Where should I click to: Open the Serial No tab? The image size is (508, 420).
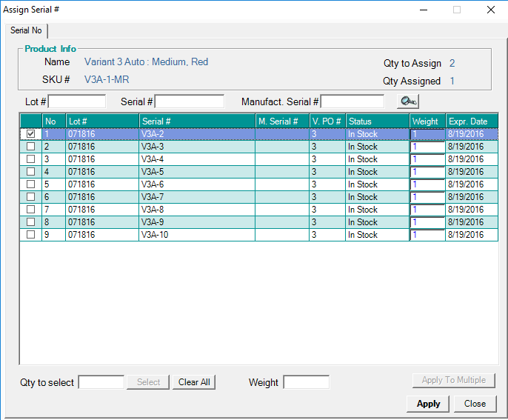click(x=26, y=30)
